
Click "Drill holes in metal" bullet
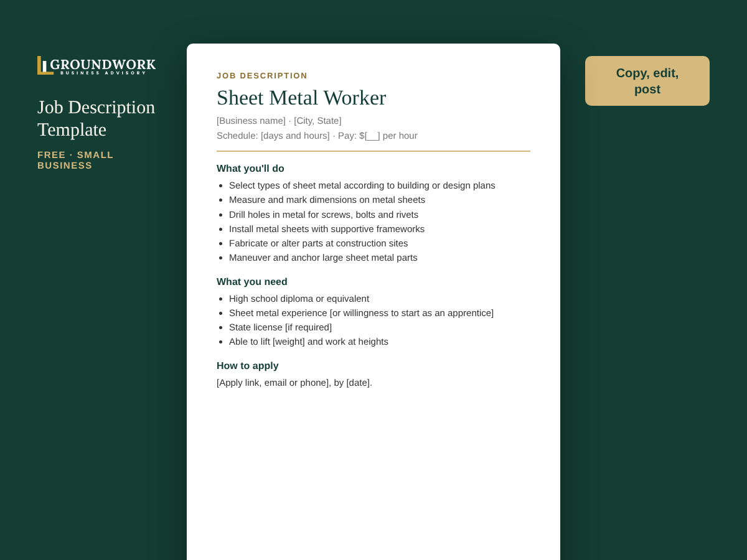(x=324, y=215)
